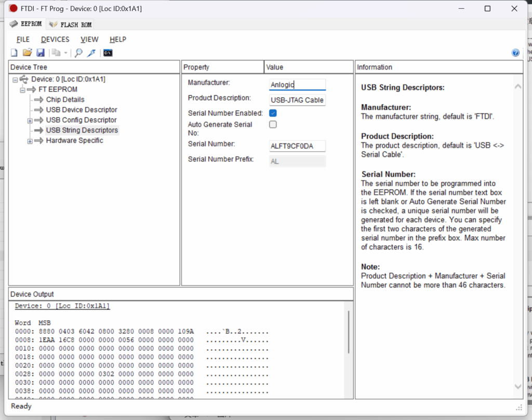Click the FLASH ROM tab icon
532x420 pixels.
tap(53, 24)
